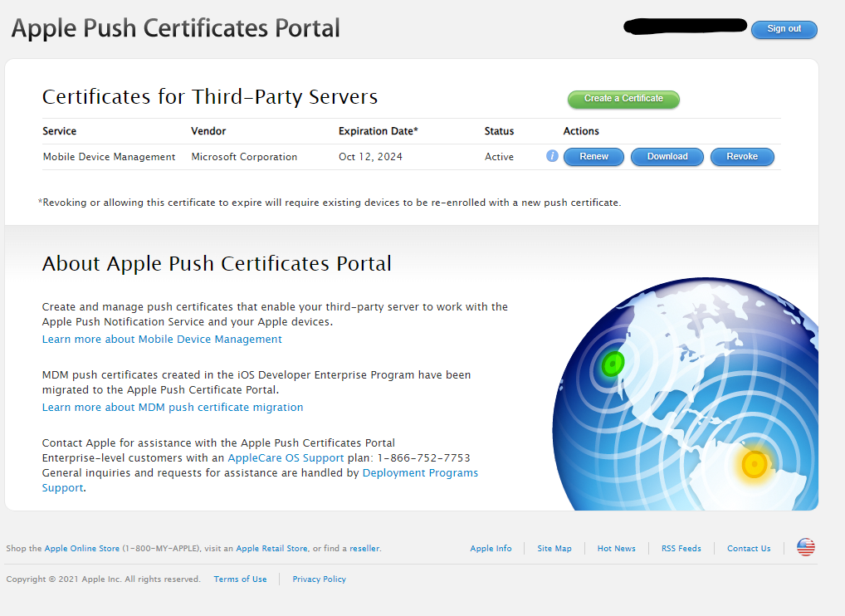Click the revoking certificate footnote text
The image size is (845, 616).
[330, 203]
